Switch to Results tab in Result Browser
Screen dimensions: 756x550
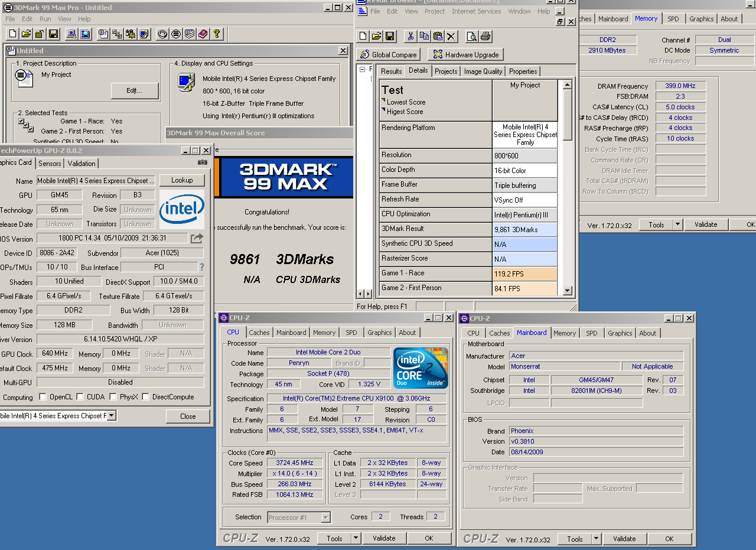391,71
